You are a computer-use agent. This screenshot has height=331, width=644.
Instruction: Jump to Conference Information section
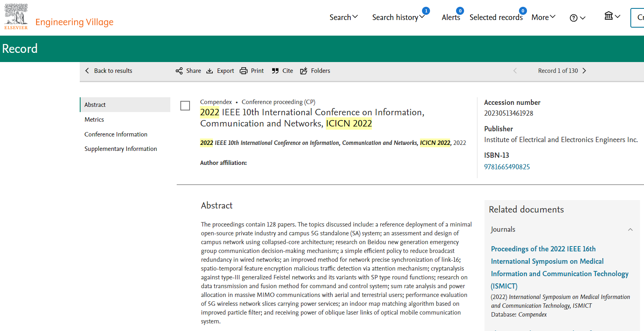click(116, 134)
